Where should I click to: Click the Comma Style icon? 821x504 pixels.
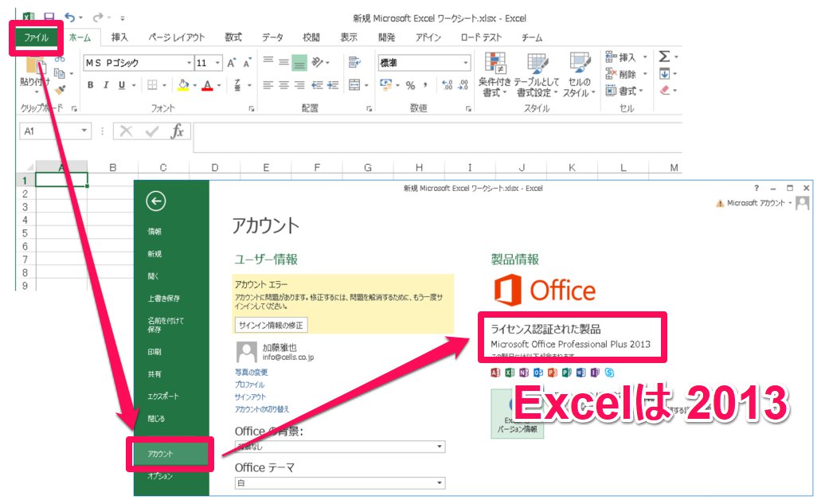coord(426,84)
